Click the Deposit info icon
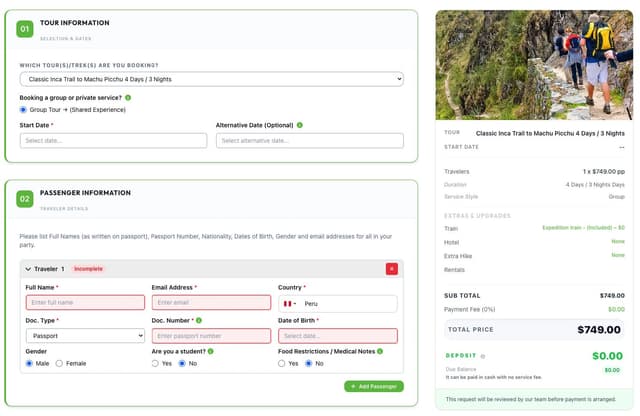640x416 pixels. pos(483,356)
